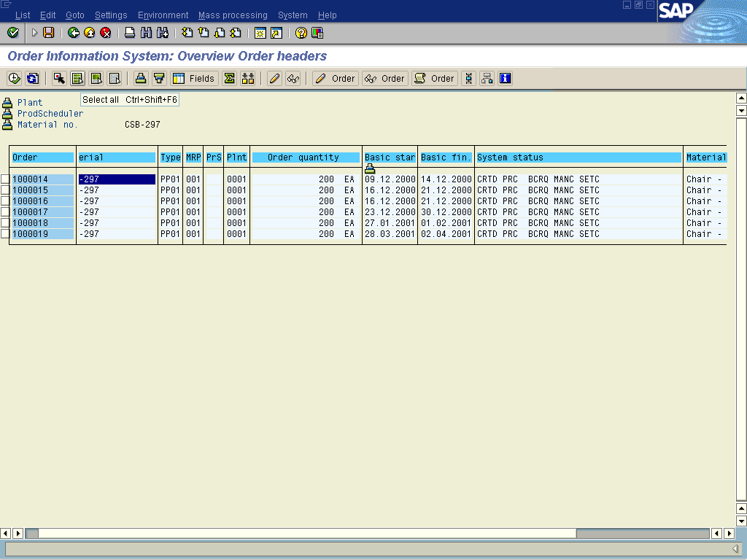Click the sort icon next to ProdScheduler

pyautogui.click(x=7, y=114)
